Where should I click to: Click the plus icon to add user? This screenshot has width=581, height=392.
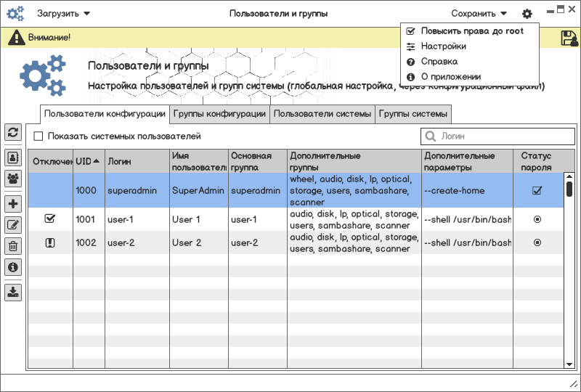point(13,203)
